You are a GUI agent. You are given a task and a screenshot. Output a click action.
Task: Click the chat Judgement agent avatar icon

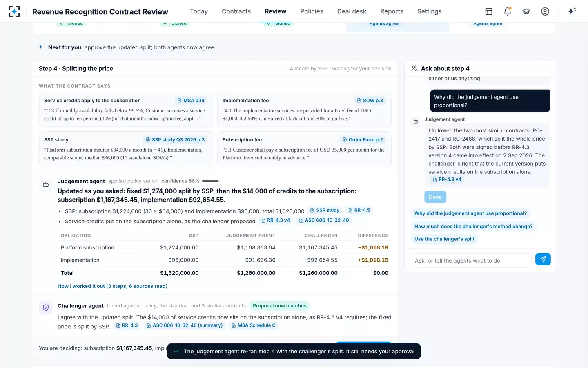(416, 122)
